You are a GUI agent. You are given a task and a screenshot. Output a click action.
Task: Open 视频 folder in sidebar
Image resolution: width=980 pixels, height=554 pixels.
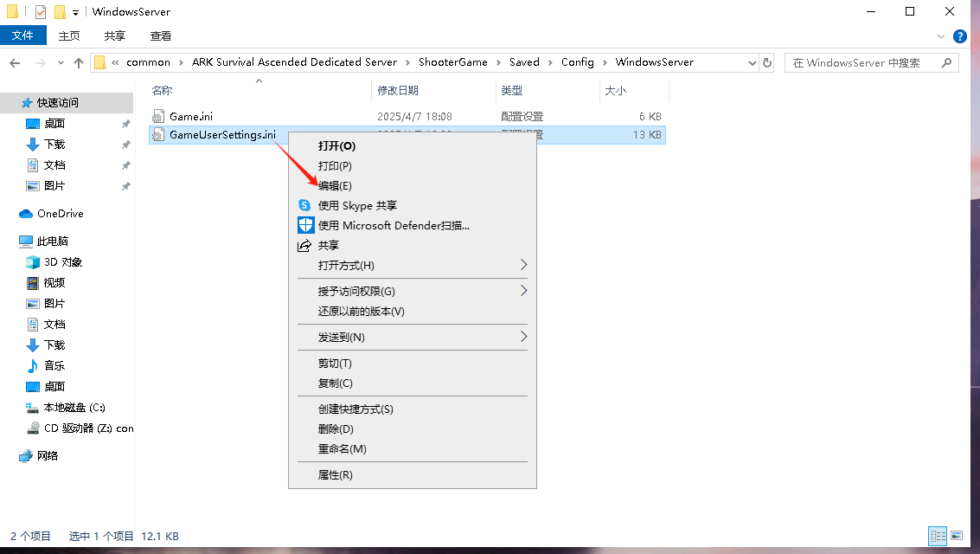pyautogui.click(x=54, y=283)
